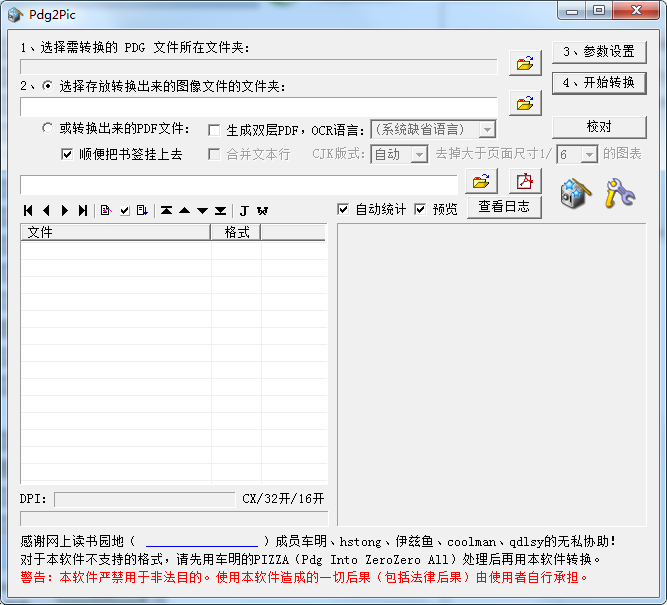This screenshot has width=667, height=605.
Task: Click the output folder path field
Action: coord(259,106)
